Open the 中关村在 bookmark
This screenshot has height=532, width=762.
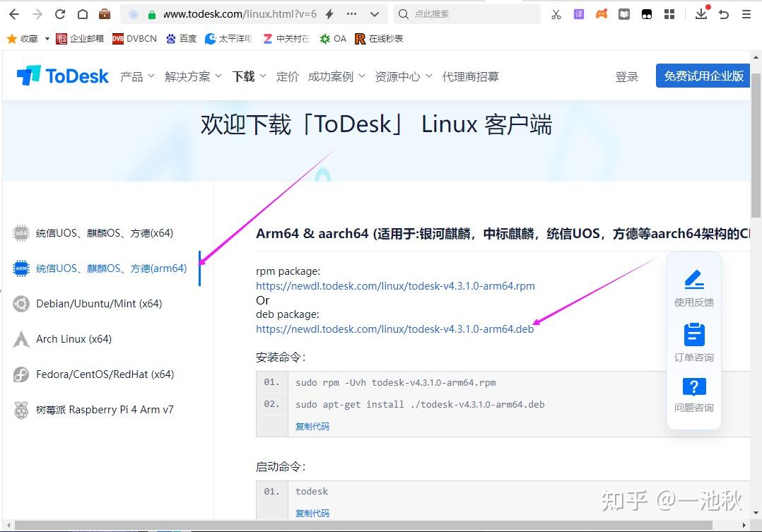point(286,38)
